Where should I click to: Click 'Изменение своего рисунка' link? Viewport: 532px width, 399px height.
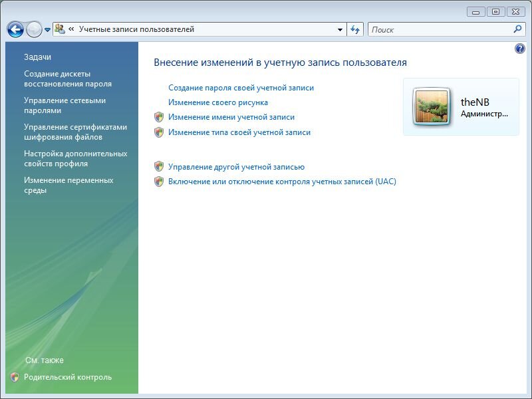coord(218,102)
